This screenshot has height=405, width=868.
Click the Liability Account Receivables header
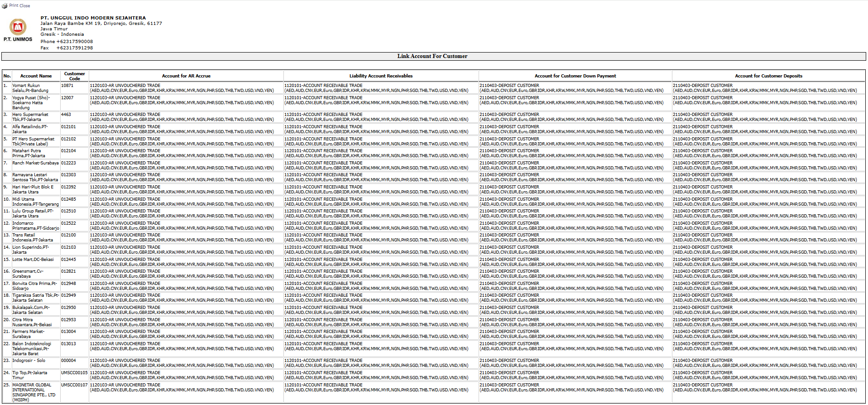(381, 76)
